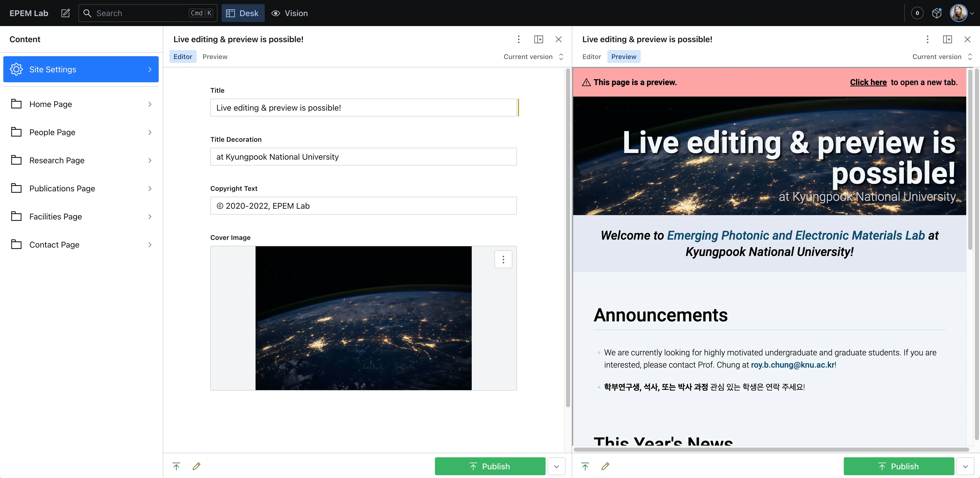Open the Current version dropdown in left pane

tap(533, 57)
